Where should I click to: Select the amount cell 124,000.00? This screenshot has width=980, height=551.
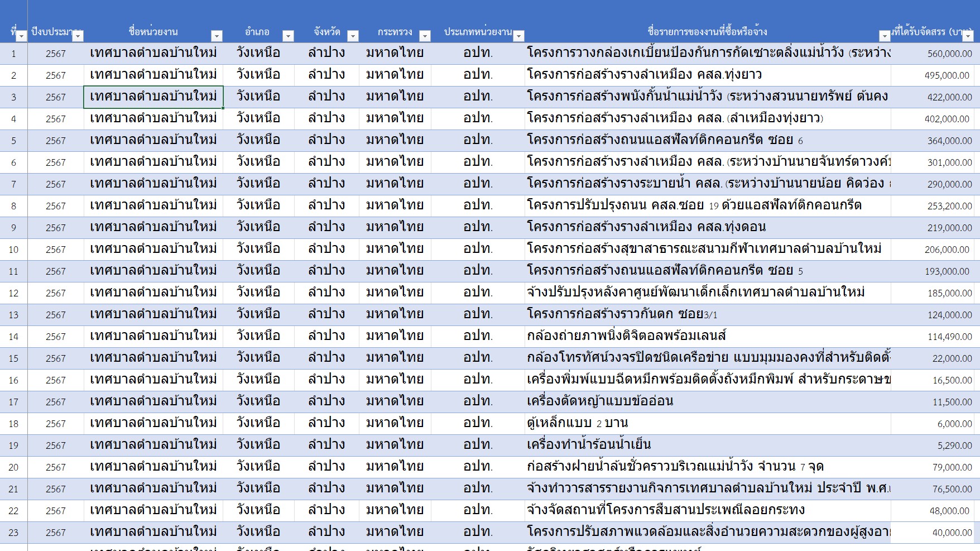tap(933, 315)
